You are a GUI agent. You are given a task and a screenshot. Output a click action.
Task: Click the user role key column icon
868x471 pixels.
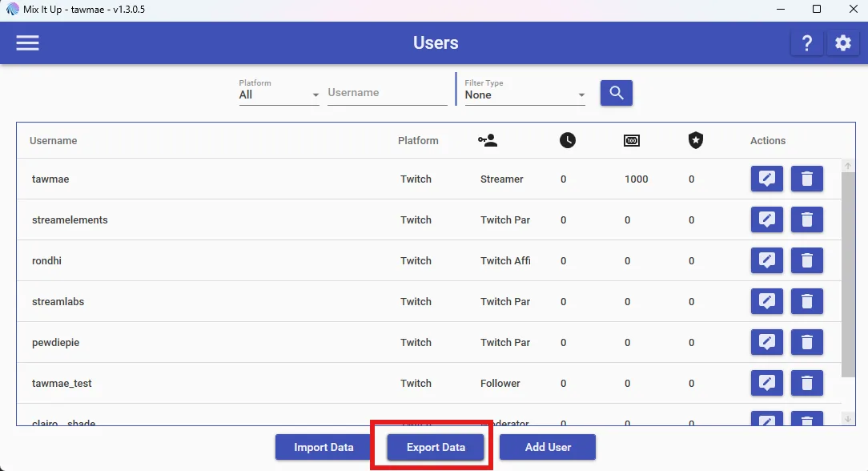click(488, 141)
